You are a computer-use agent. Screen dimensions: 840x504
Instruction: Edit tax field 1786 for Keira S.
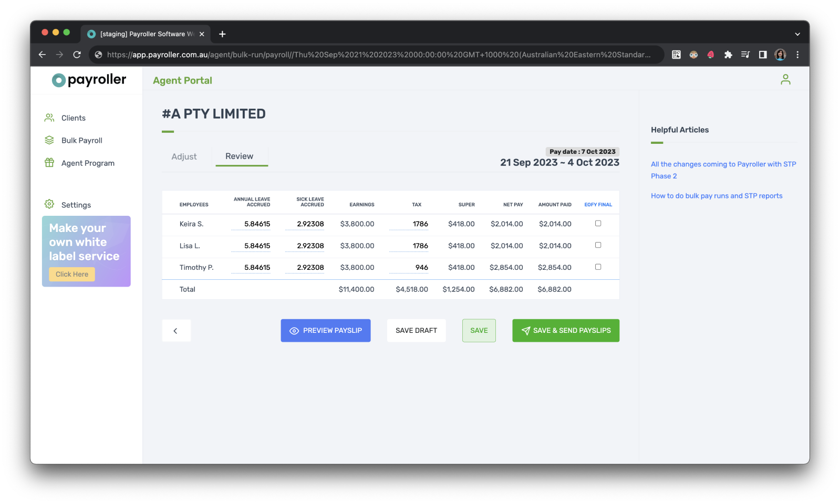tap(409, 224)
